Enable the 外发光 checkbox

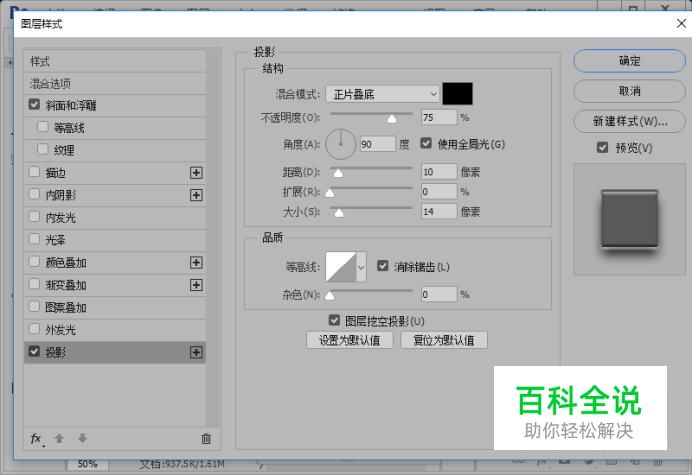pyautogui.click(x=34, y=329)
